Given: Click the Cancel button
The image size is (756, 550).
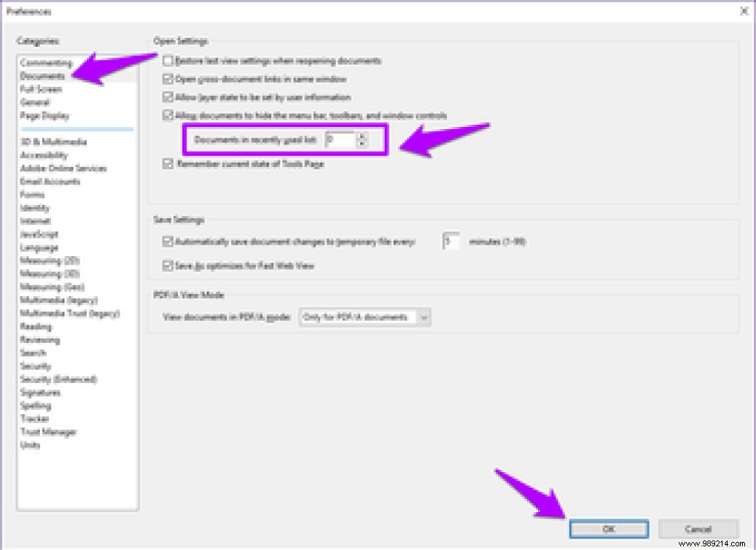Looking at the screenshot, I should (698, 530).
